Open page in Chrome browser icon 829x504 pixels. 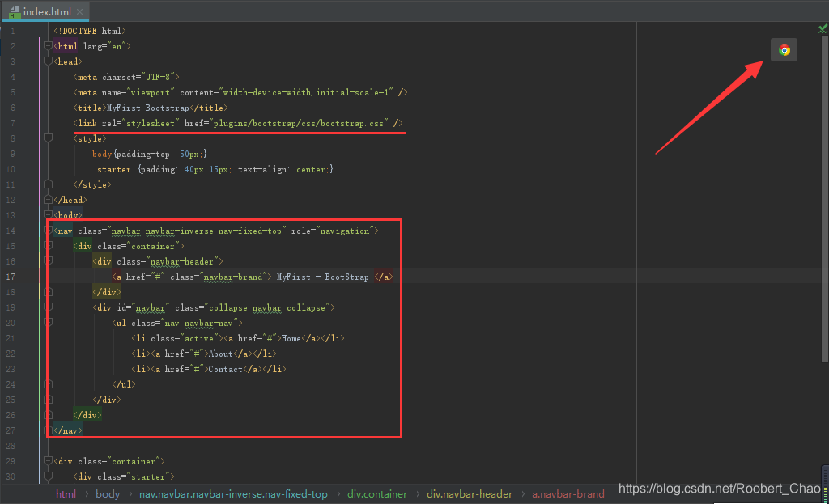point(784,50)
